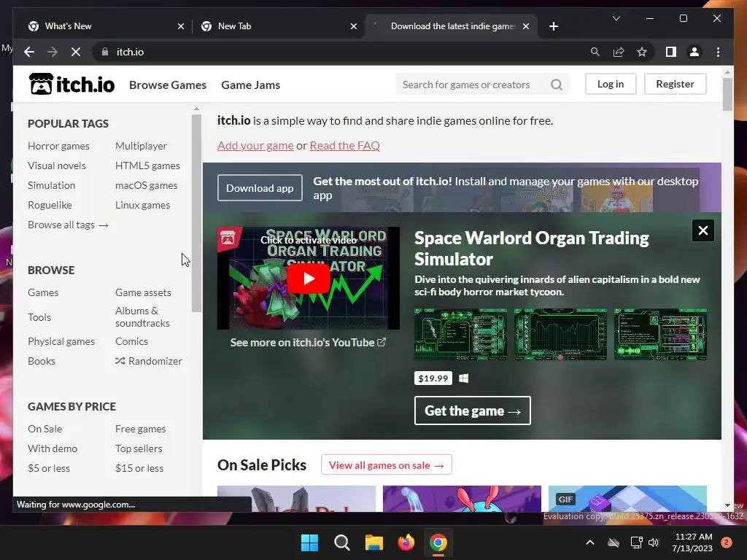747x560 pixels.
Task: Open the Windows Start menu
Action: point(309,542)
